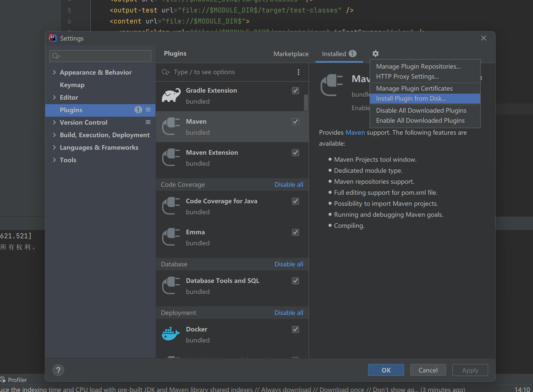Click the project-level marker icon beside Plugins
The height and width of the screenshot is (392, 533).
pos(148,110)
